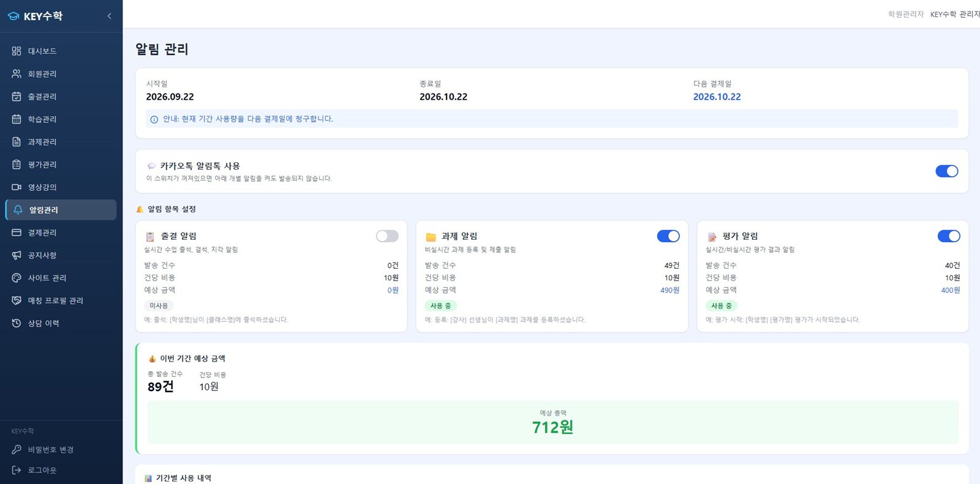
Task: Click the 0원 예상 금액 in 출결 알림
Action: (x=393, y=290)
